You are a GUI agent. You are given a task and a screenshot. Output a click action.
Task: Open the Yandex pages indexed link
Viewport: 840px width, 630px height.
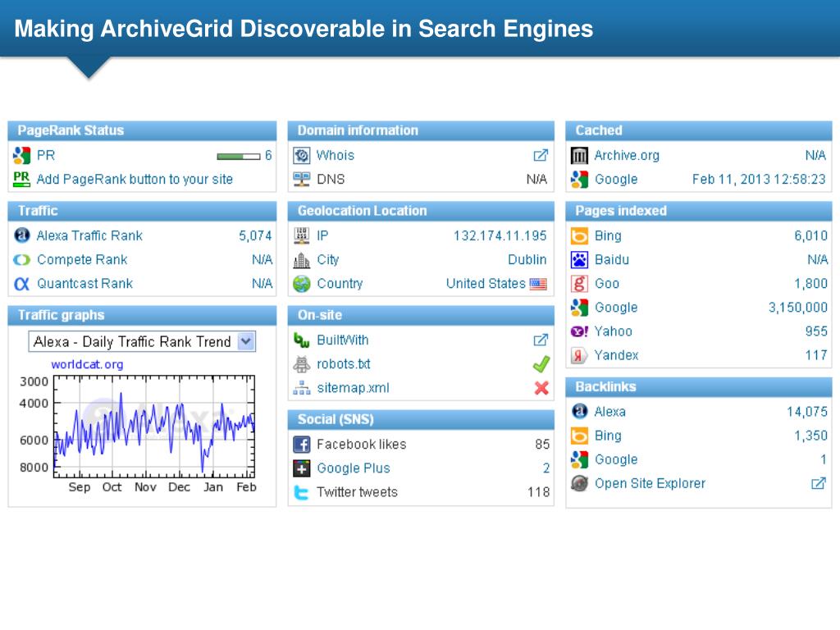(617, 355)
